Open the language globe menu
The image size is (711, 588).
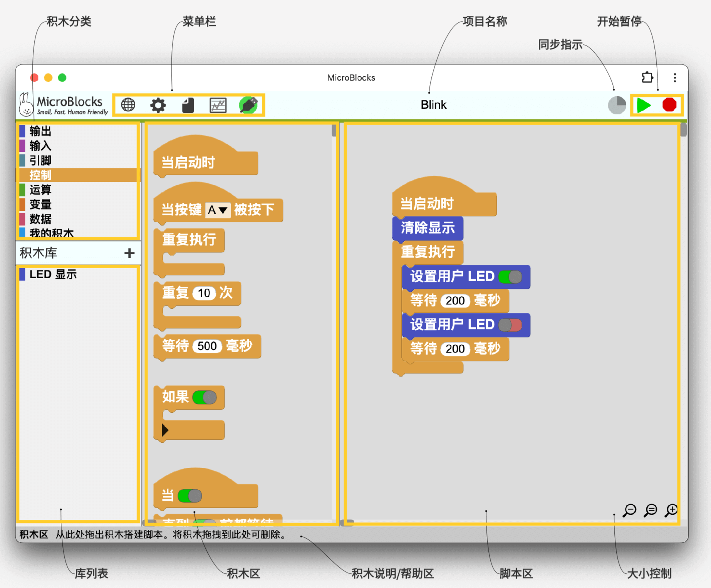(x=128, y=105)
